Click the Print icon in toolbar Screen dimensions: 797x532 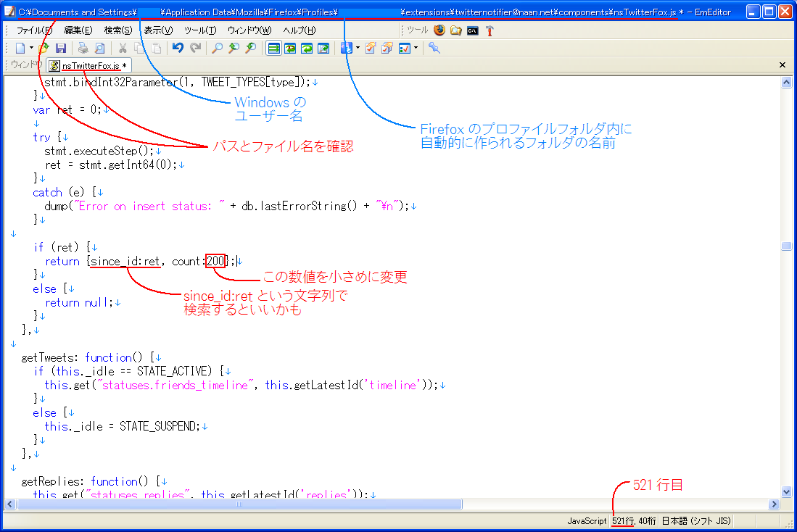click(83, 48)
